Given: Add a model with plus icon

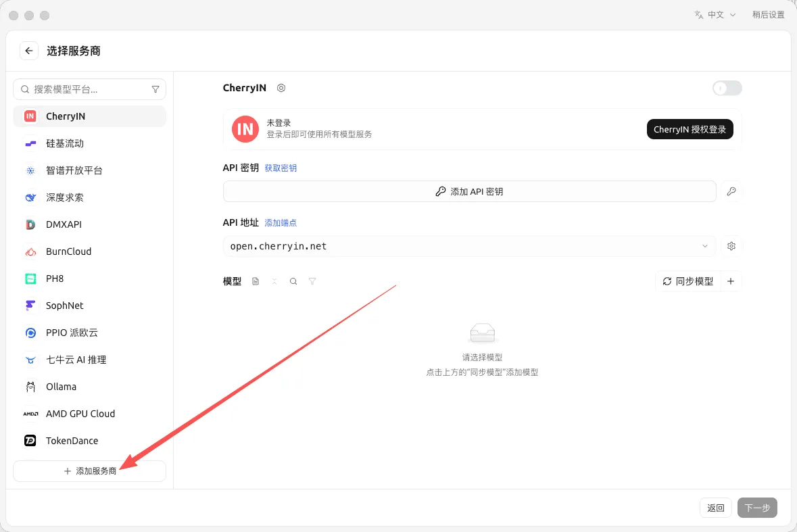Looking at the screenshot, I should [x=731, y=281].
